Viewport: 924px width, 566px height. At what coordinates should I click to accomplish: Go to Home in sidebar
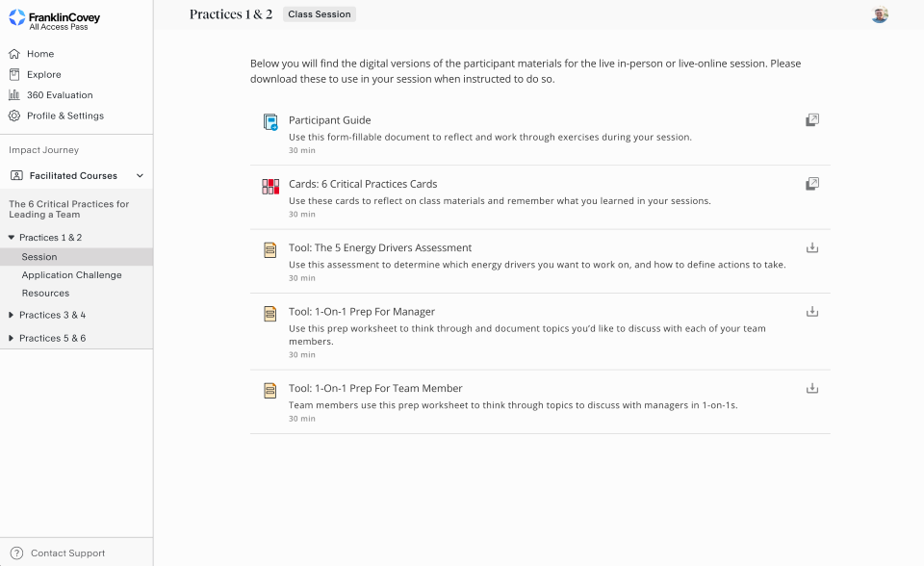[x=40, y=54]
